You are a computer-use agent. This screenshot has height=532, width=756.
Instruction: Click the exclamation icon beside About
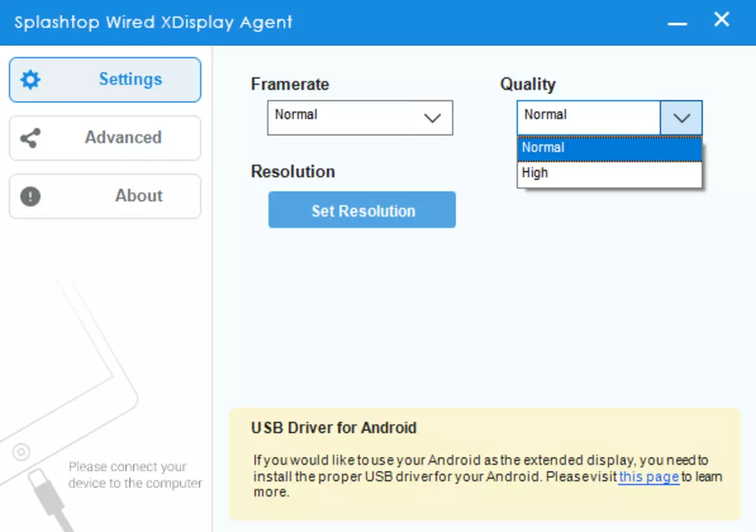point(31,196)
